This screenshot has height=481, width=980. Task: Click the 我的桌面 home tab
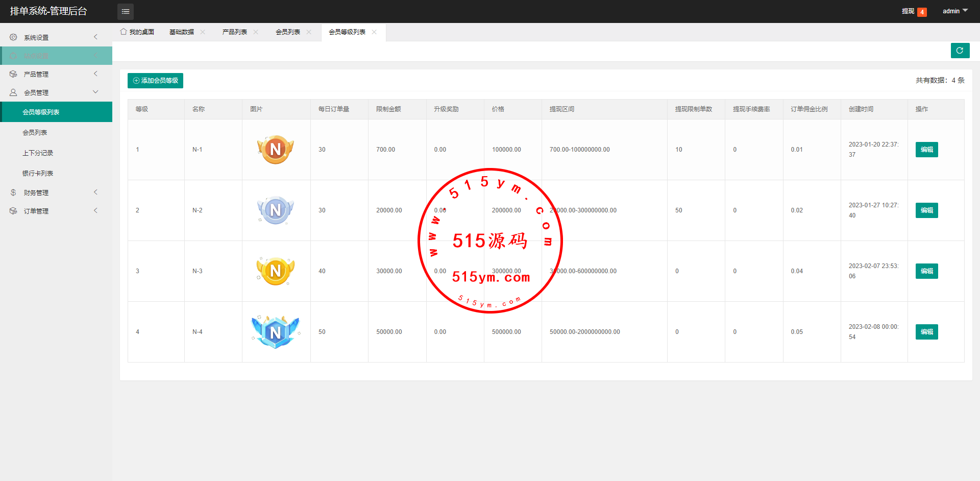pyautogui.click(x=137, y=32)
